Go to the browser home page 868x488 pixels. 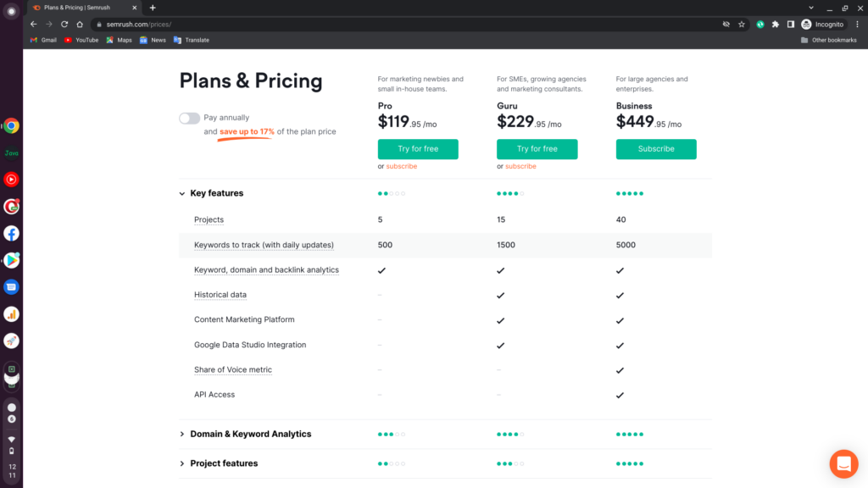coord(80,25)
